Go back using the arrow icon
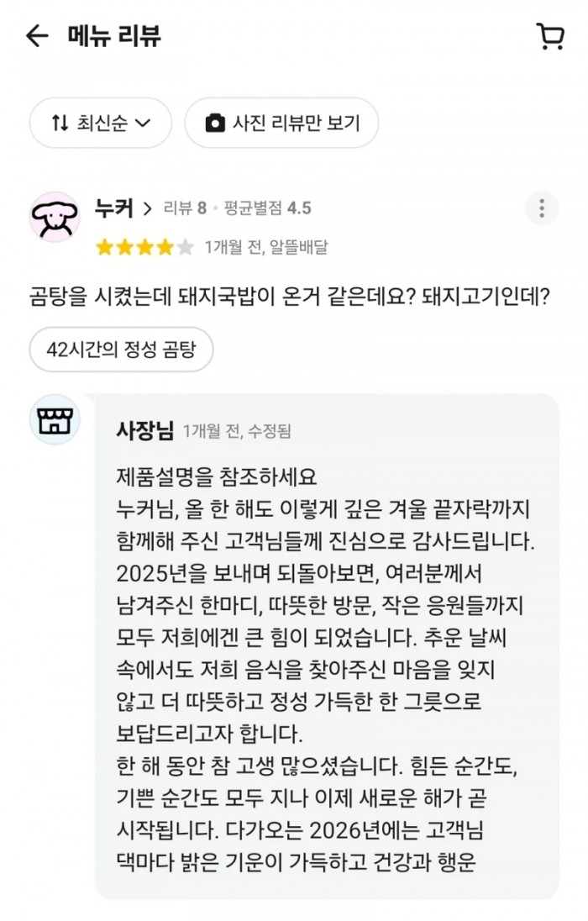 (37, 36)
